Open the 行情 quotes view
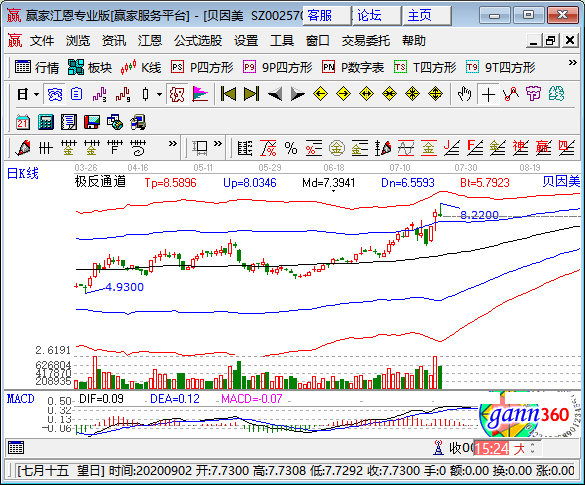The height and width of the screenshot is (485, 585). tap(37, 68)
